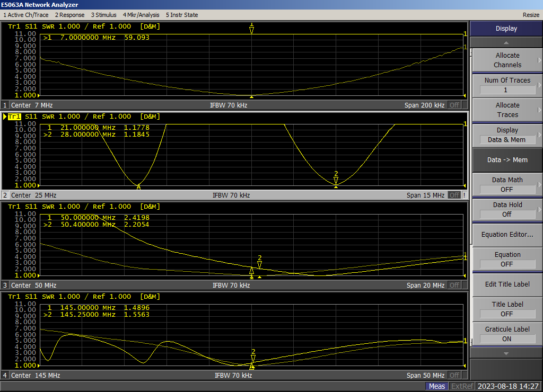Toggle the Graticule Label ON softkey
543x392 pixels.
[506, 334]
